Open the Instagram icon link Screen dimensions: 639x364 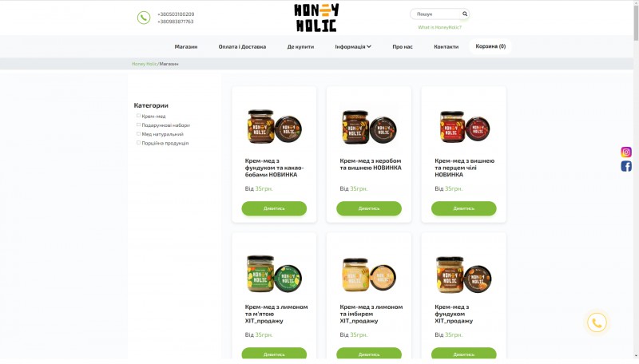click(626, 152)
